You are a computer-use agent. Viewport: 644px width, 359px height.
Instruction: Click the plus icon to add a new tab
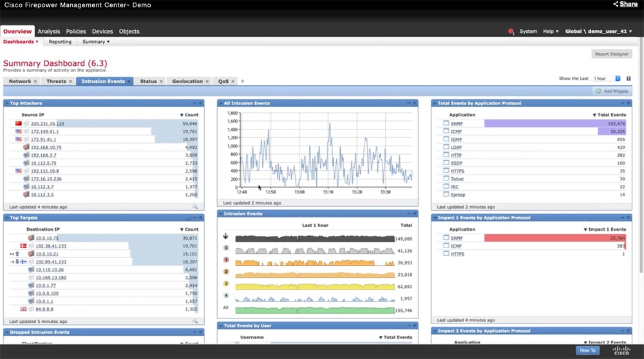(243, 81)
